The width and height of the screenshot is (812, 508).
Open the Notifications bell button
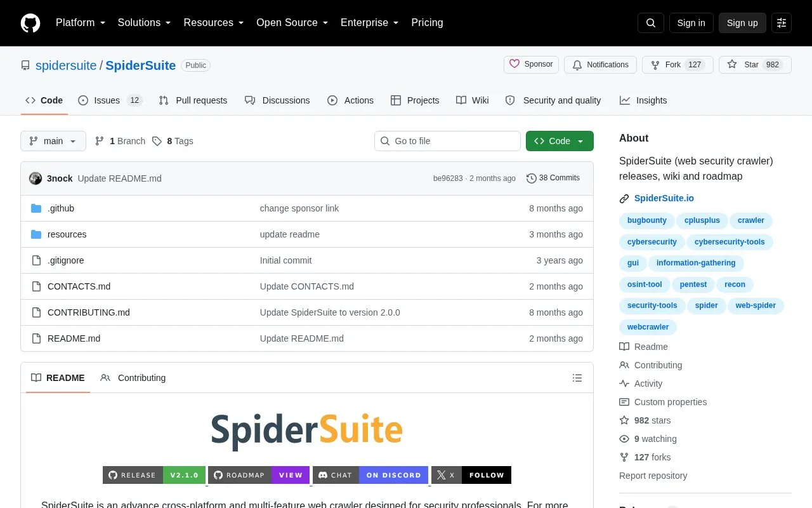[600, 65]
